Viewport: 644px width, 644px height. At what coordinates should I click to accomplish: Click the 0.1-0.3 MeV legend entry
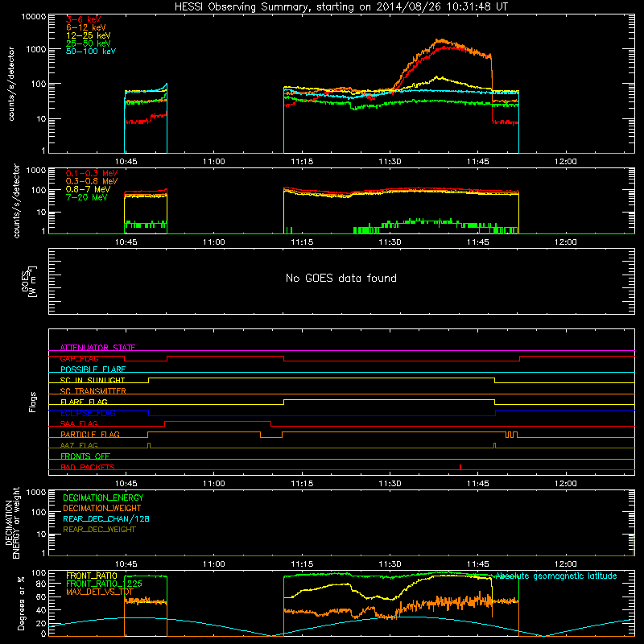click(x=92, y=173)
